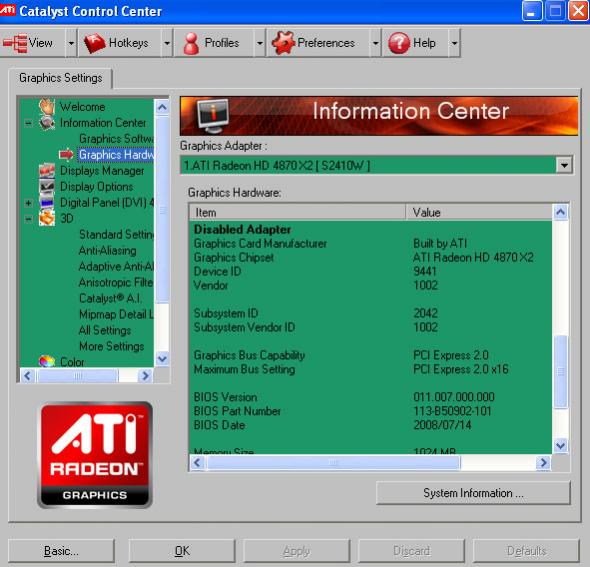Click the Profiles person icon
This screenshot has height=567, width=590.
coord(191,43)
